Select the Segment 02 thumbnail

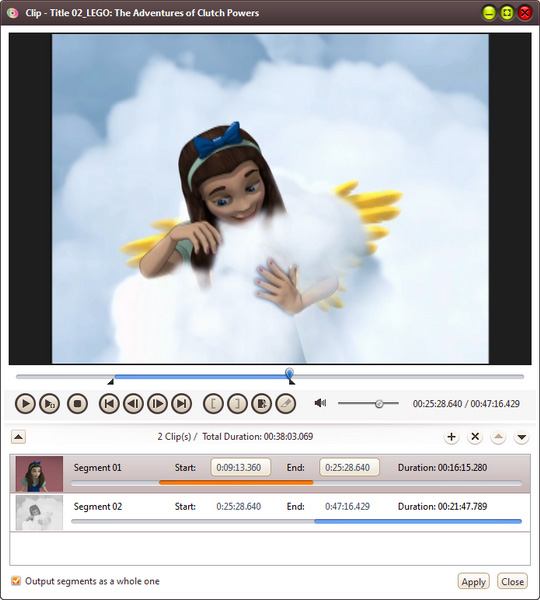39,512
